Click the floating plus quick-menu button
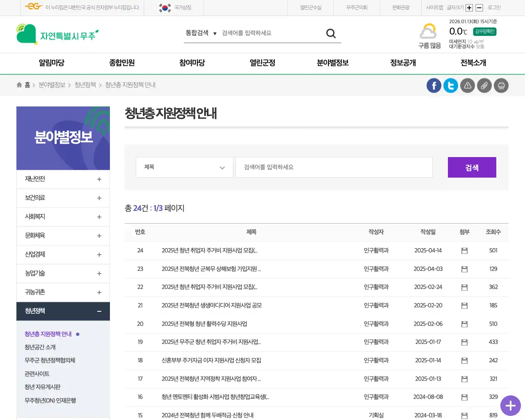525x420 pixels. [x=510, y=406]
